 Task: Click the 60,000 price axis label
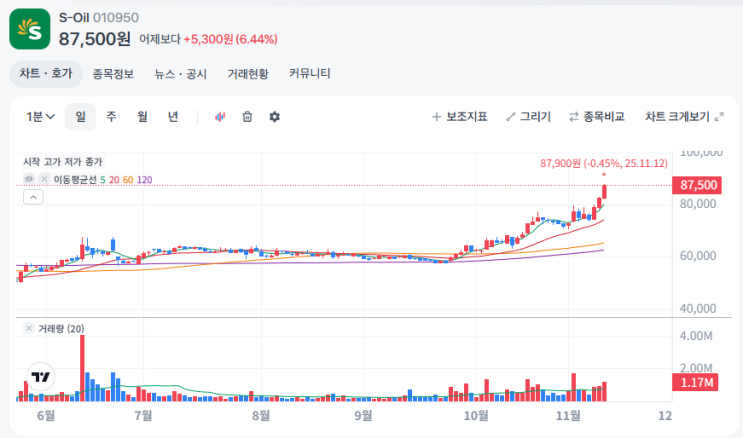pyautogui.click(x=698, y=256)
